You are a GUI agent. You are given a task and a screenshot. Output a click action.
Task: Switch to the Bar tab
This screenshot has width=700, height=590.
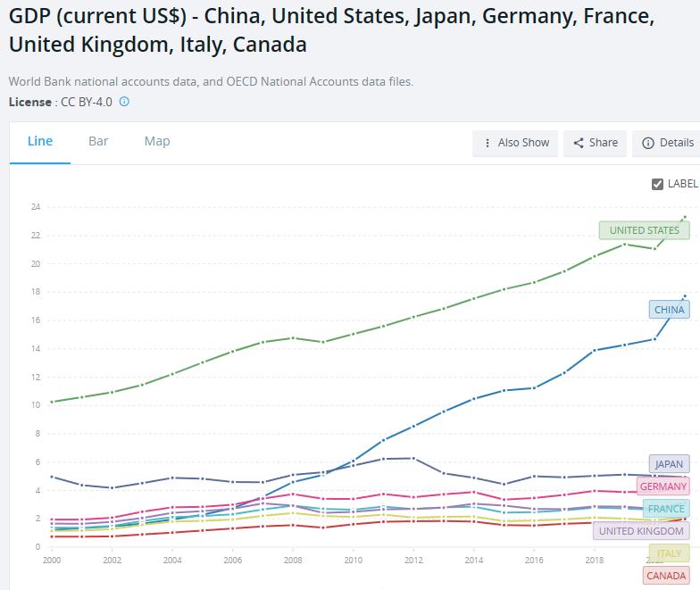click(98, 141)
